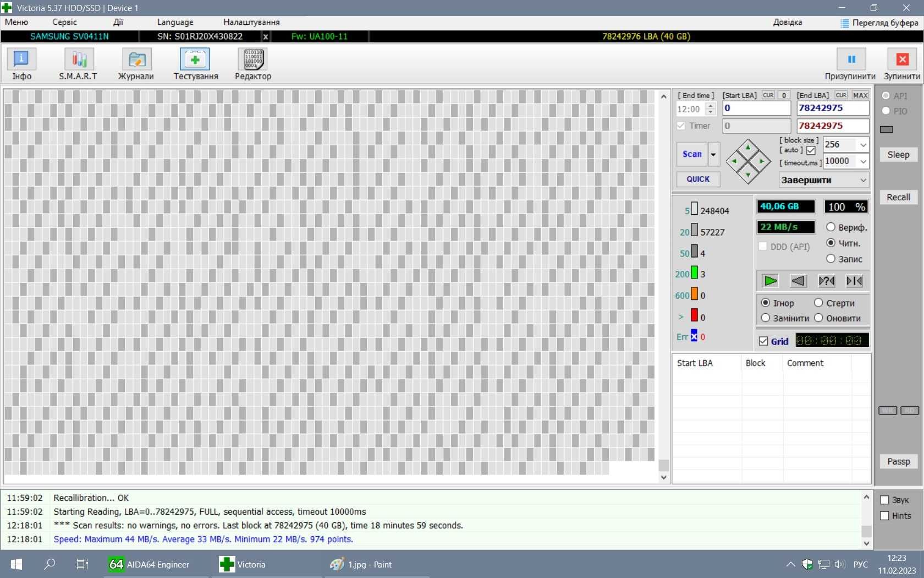This screenshot has width=924, height=578.
Task: Click the Recall button
Action: (x=898, y=197)
